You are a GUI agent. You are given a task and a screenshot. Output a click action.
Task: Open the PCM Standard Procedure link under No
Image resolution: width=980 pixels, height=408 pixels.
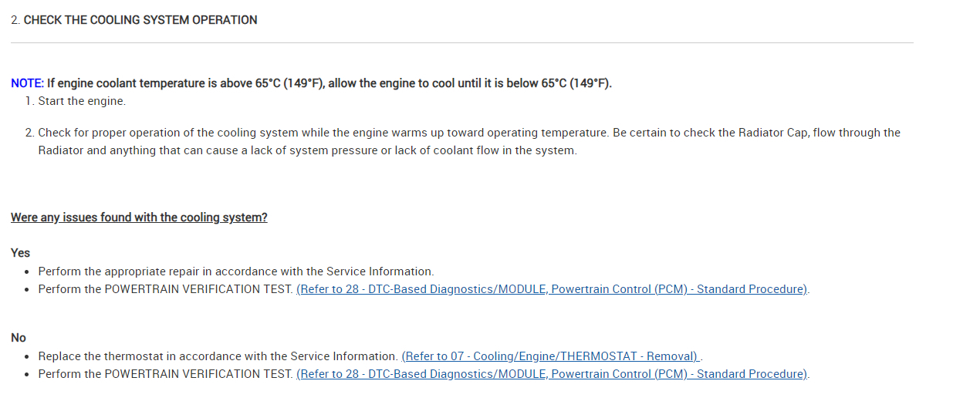click(x=552, y=374)
